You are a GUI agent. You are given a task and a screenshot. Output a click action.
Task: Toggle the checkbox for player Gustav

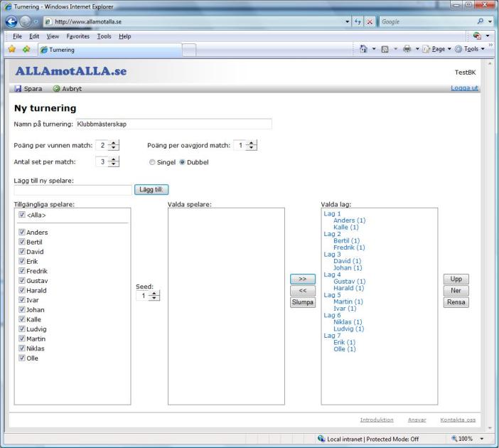point(22,281)
